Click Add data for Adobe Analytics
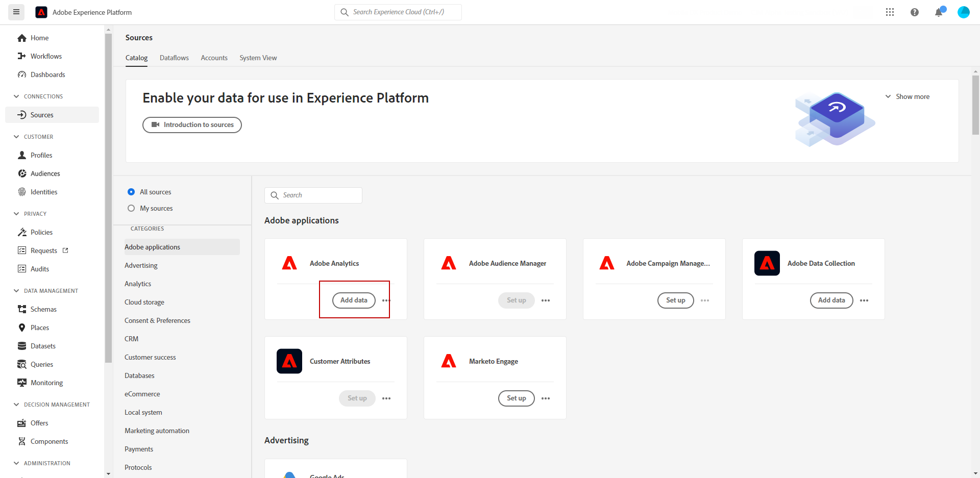980x478 pixels. coord(354,300)
